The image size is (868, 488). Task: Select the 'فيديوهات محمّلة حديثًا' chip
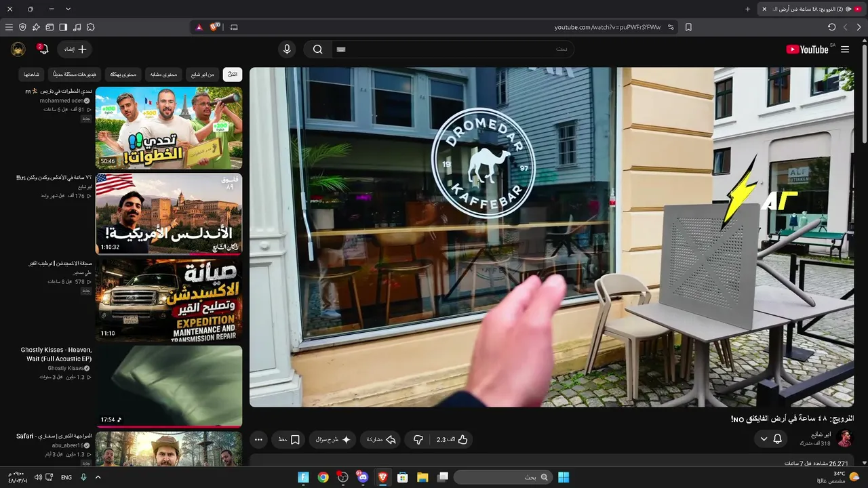(x=75, y=74)
